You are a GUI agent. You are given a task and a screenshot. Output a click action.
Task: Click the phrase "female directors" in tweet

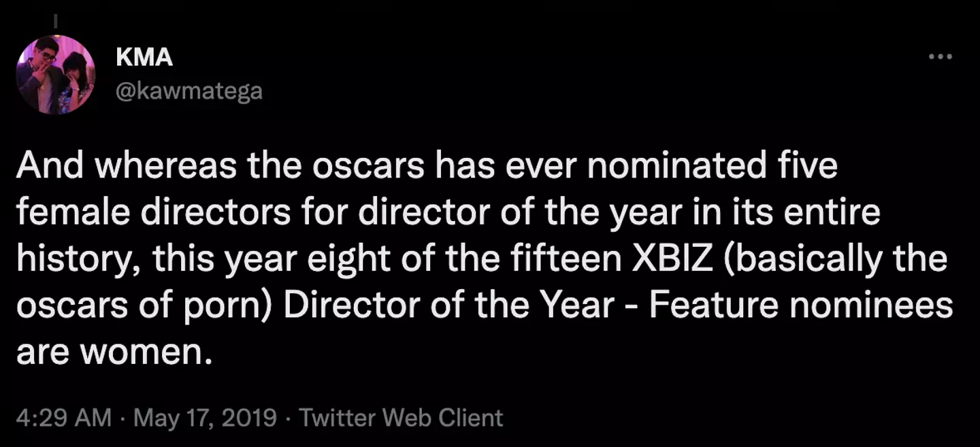(x=142, y=213)
